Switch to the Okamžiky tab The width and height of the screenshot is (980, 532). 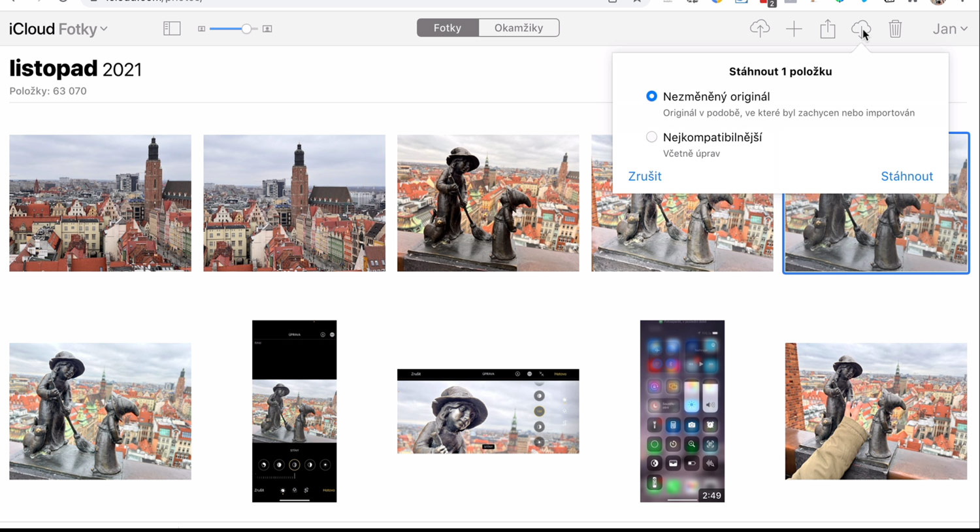coord(519,28)
